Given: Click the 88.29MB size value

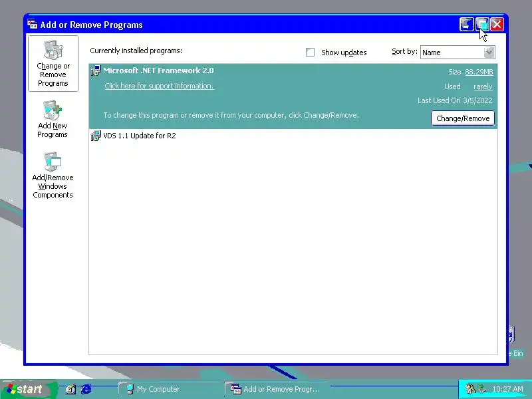Looking at the screenshot, I should (x=479, y=72).
